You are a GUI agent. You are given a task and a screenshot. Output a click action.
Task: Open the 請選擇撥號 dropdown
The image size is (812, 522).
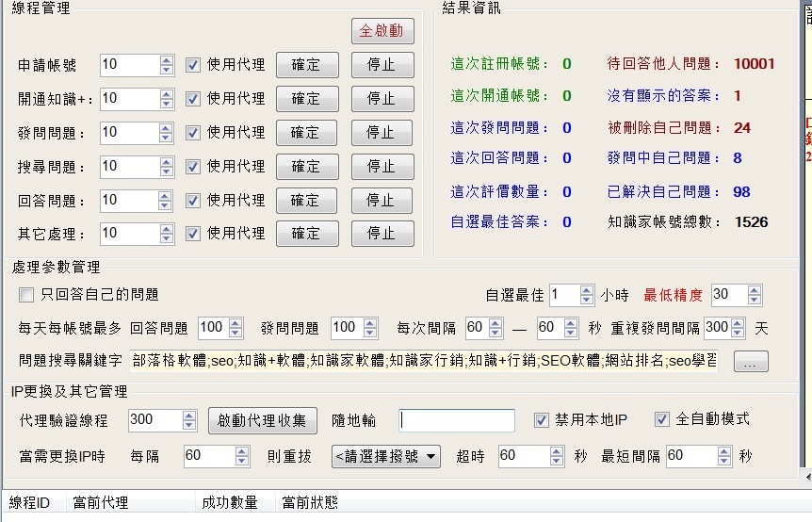coord(386,456)
